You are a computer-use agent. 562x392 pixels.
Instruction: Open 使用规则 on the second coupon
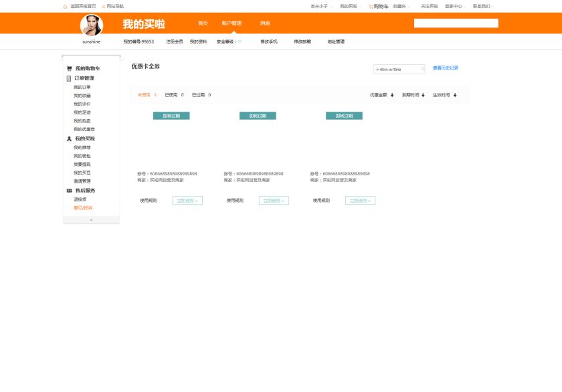tap(235, 201)
